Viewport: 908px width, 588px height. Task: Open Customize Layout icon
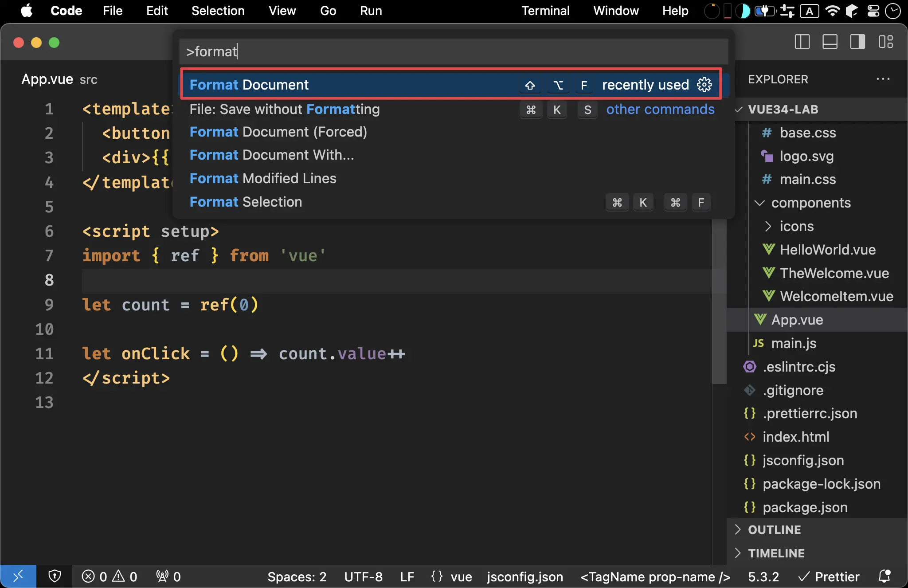click(885, 42)
